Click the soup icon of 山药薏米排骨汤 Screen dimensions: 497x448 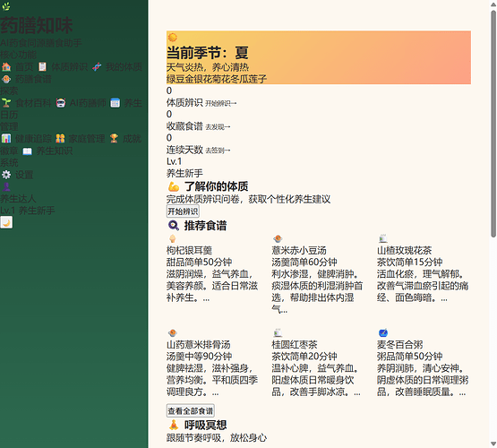(173, 333)
